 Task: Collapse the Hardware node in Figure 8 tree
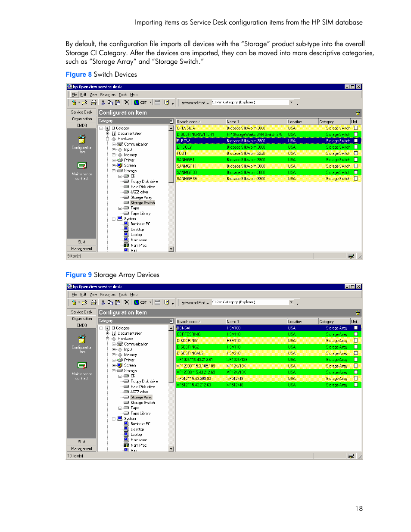point(107,139)
